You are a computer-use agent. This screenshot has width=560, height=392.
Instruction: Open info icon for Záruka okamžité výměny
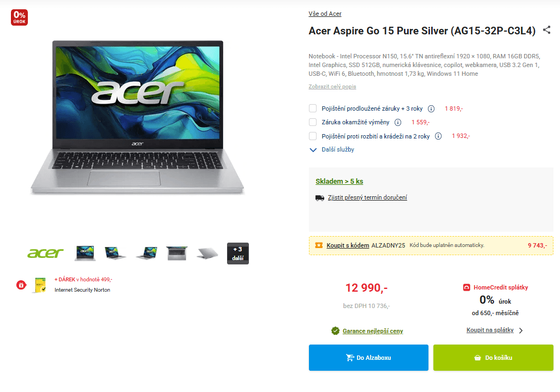point(398,122)
